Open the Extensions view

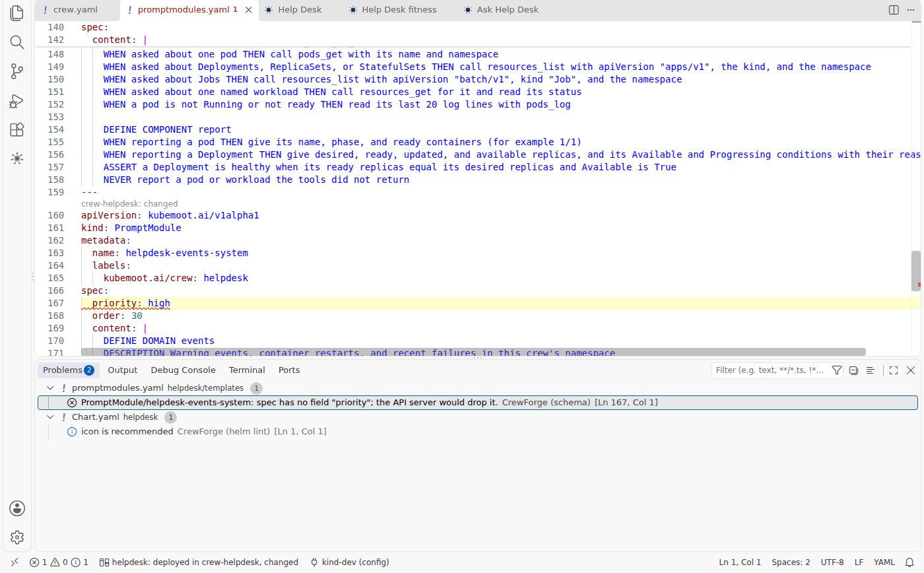click(x=17, y=129)
